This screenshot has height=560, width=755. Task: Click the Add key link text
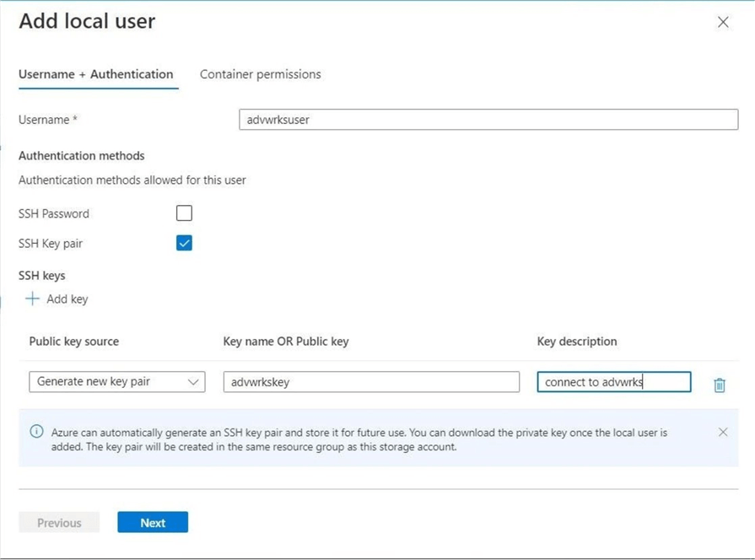67,299
